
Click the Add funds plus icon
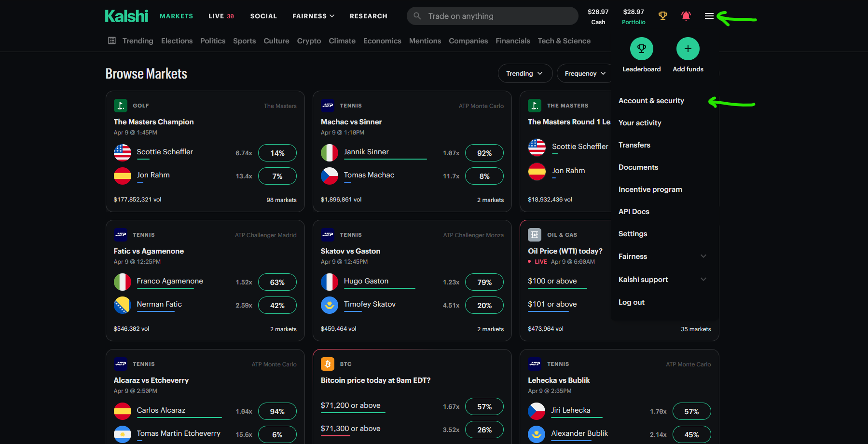pyautogui.click(x=688, y=49)
